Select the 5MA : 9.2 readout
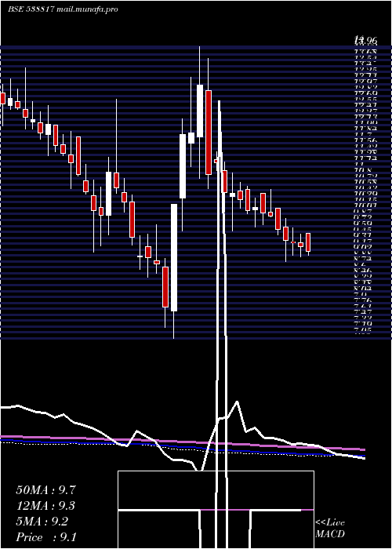The height and width of the screenshot is (549, 392). pyautogui.click(x=42, y=522)
